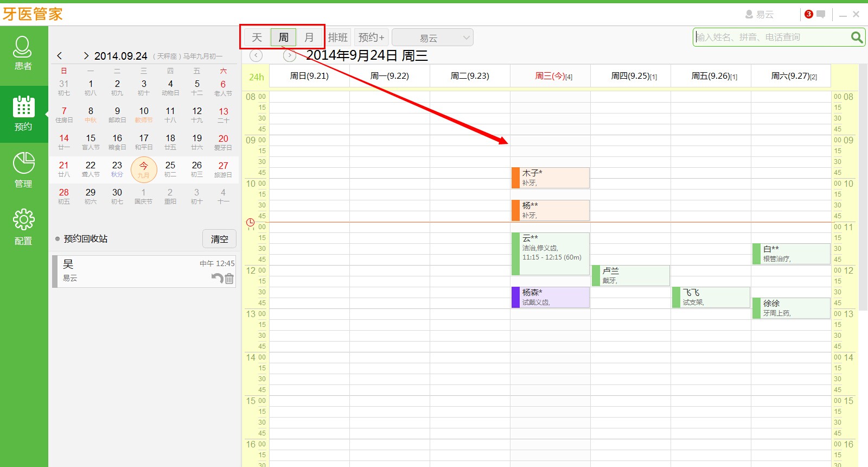
Task: Click 预约+ to add an appointment
Action: click(371, 37)
